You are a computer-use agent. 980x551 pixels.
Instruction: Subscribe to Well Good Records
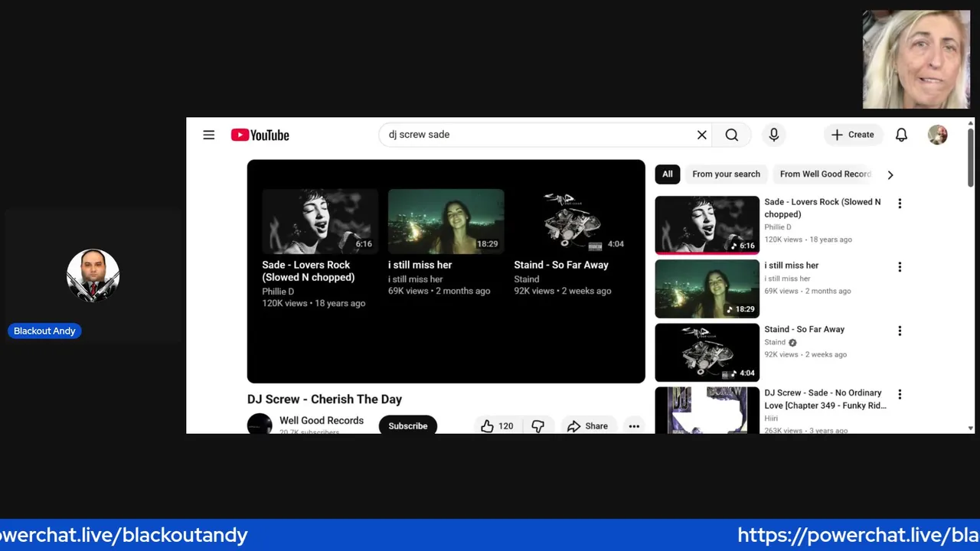click(408, 425)
